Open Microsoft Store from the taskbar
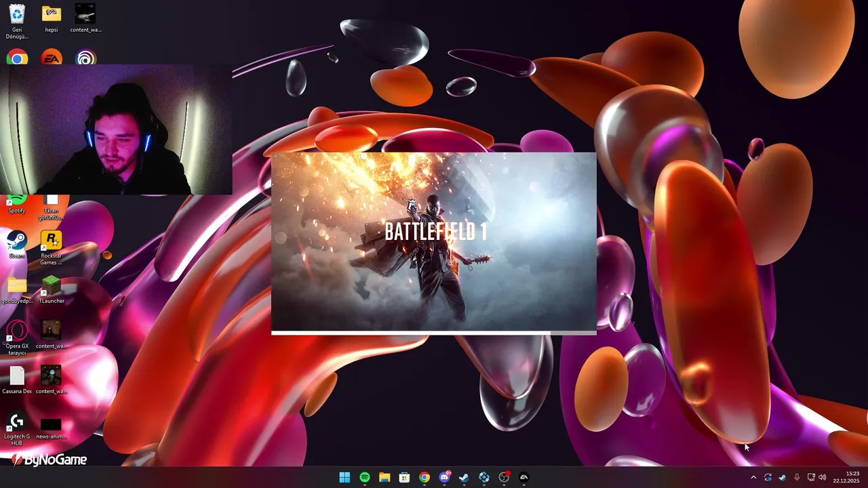The width and height of the screenshot is (868, 488). point(404,477)
